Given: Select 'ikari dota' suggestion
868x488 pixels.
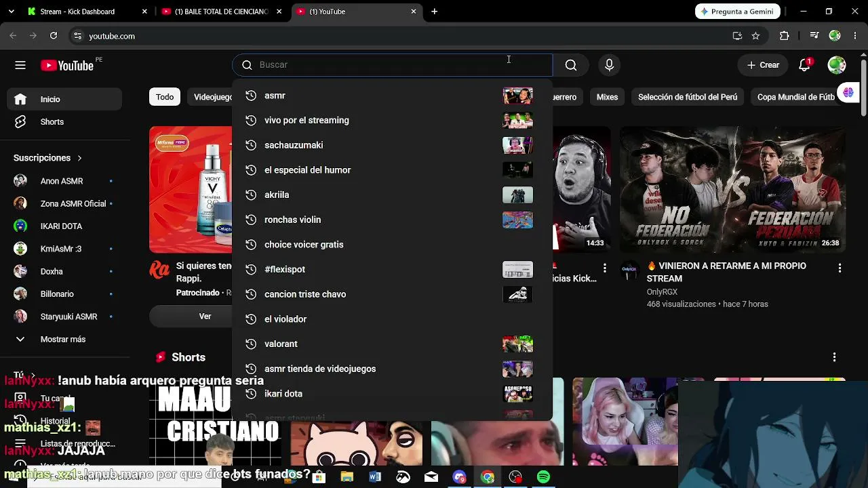Looking at the screenshot, I should click(392, 394).
